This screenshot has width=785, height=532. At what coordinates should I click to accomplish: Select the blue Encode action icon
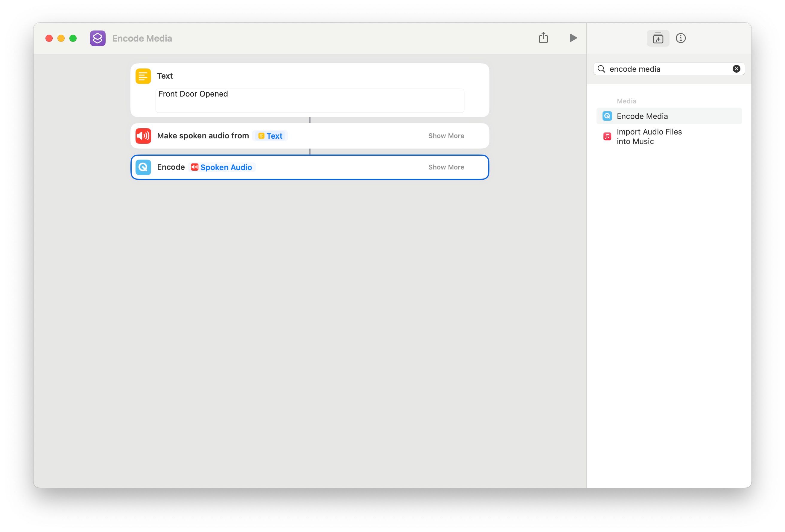(x=143, y=167)
